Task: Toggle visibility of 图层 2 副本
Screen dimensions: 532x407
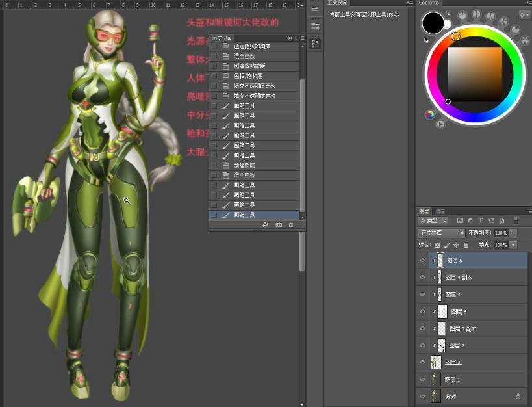Action: 422,328
